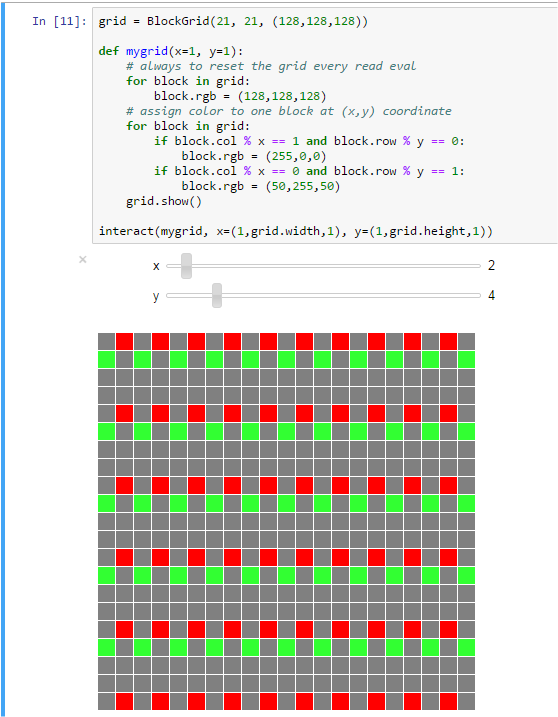This screenshot has width=558, height=717.
Task: Click the block.rgb = (255,0,0) line
Action: point(254,156)
